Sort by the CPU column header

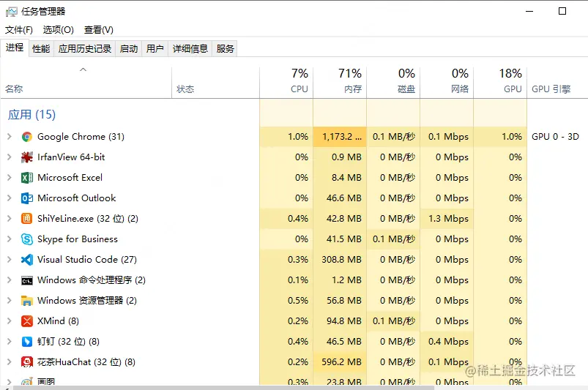point(286,83)
